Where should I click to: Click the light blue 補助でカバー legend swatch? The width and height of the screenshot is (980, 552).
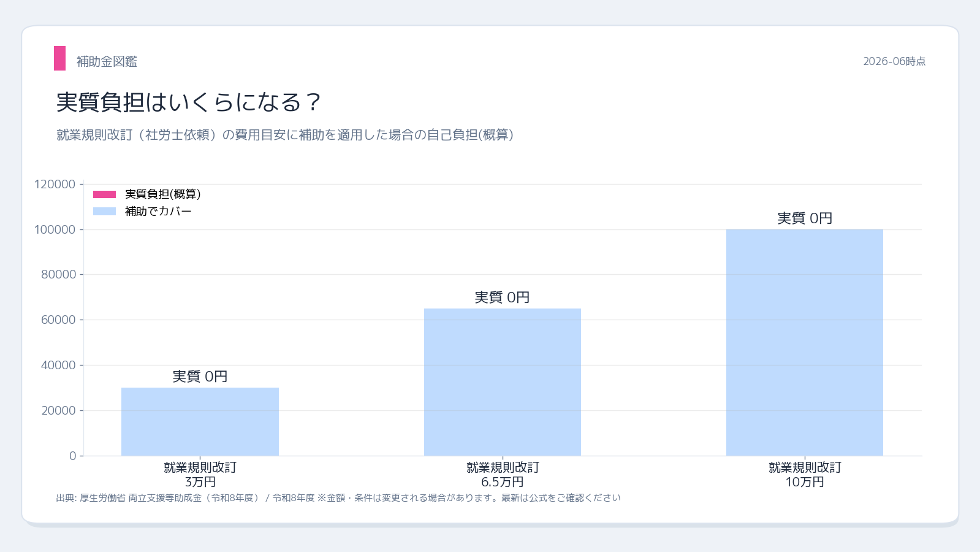pyautogui.click(x=104, y=212)
